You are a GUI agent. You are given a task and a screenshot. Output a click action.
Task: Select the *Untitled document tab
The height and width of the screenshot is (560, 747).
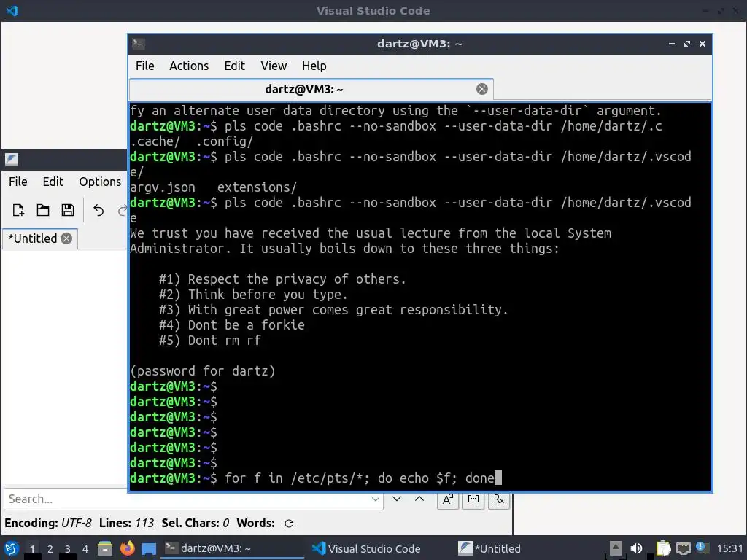40,238
